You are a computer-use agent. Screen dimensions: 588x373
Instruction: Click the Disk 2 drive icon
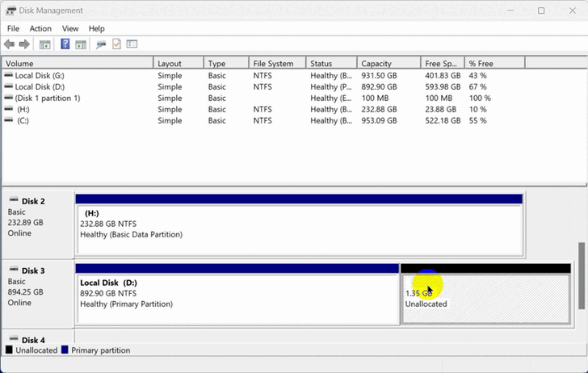click(x=14, y=199)
